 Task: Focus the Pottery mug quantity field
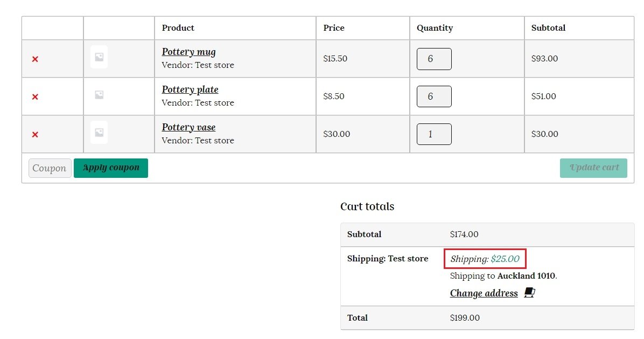tap(433, 59)
